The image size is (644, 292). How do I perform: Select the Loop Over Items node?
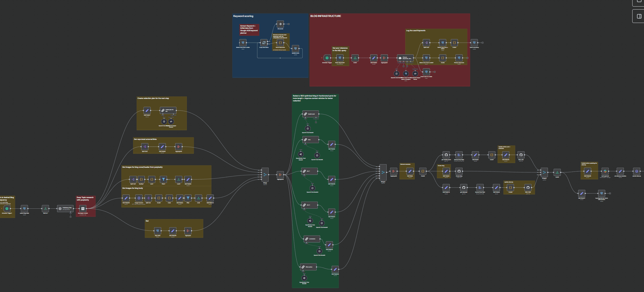[x=264, y=43]
